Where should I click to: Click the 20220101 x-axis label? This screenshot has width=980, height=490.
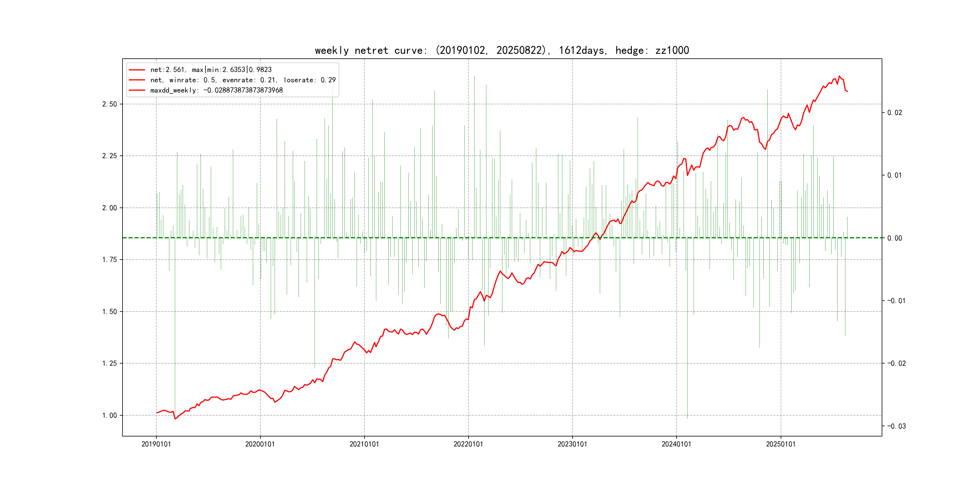click(x=468, y=444)
